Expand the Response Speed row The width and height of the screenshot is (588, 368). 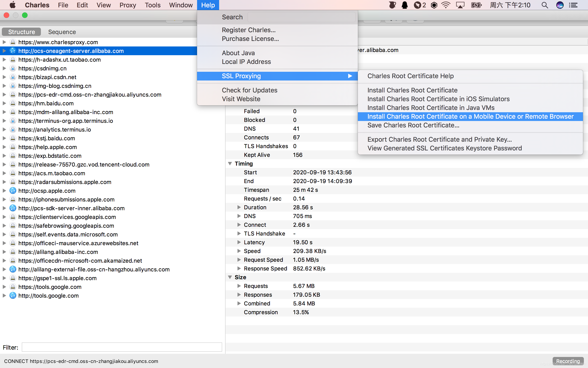239,268
